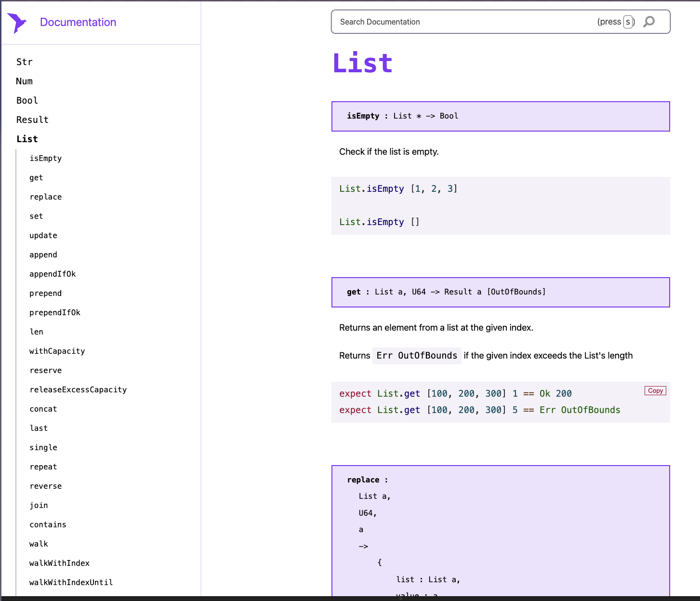
Task: Jump to releaseExcessCapacity in sidebar
Action: (78, 389)
